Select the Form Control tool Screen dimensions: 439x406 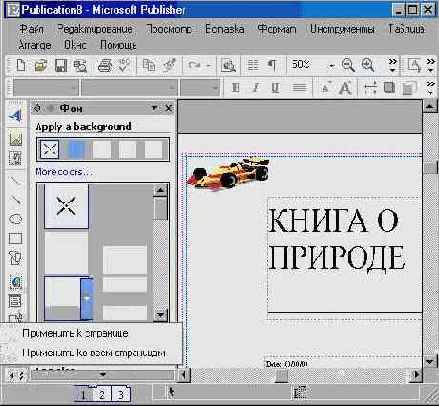pyautogui.click(x=15, y=301)
